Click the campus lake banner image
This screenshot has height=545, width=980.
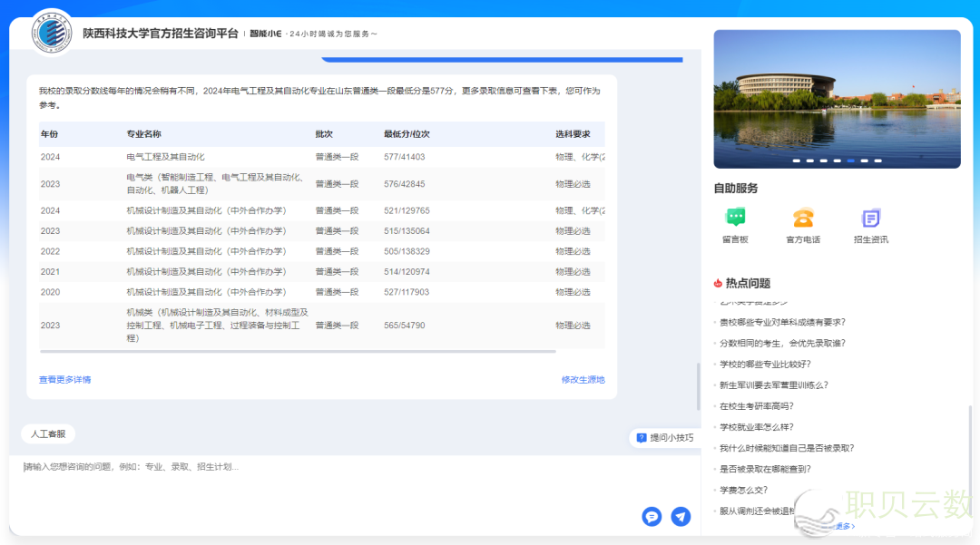837,99
